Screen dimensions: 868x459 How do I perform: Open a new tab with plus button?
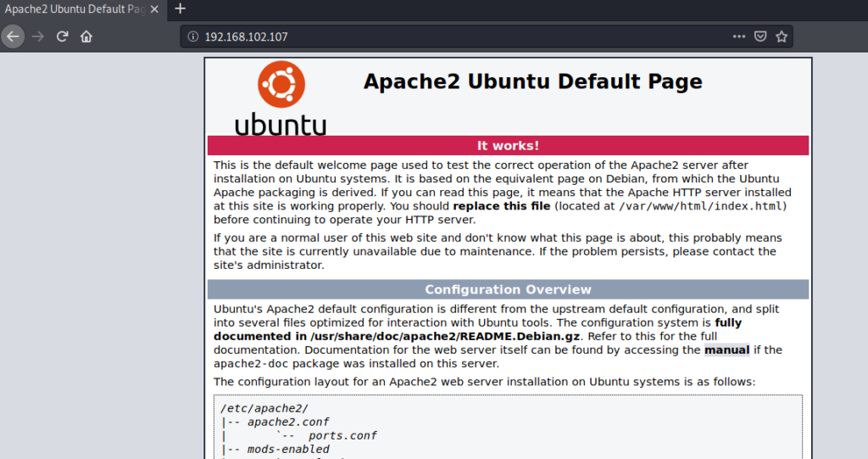coord(180,8)
